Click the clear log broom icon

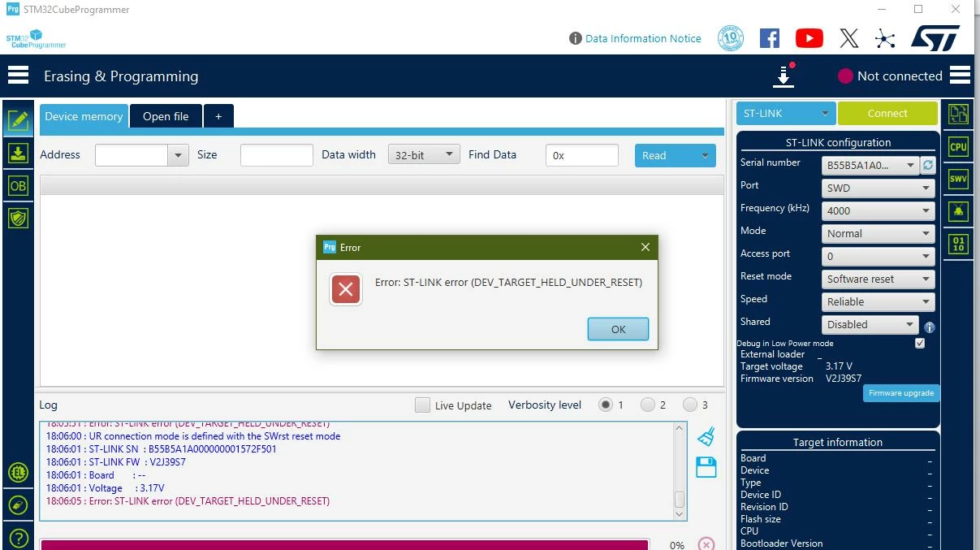tap(706, 436)
